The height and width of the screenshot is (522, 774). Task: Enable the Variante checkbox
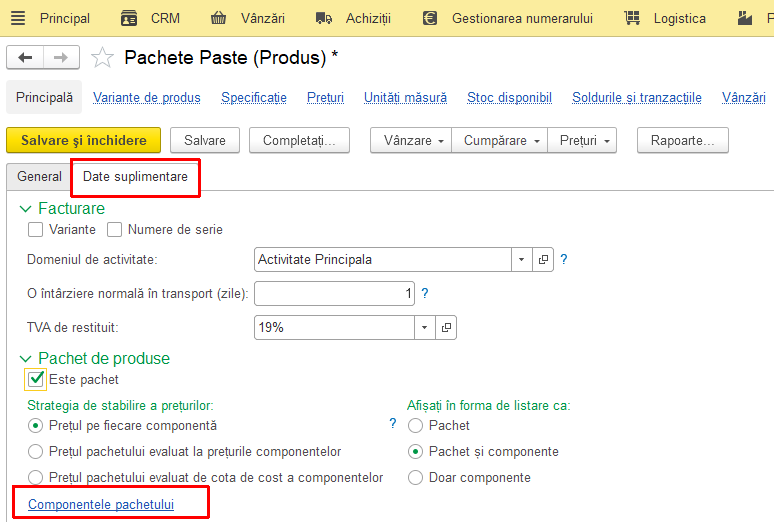pyautogui.click(x=35, y=230)
